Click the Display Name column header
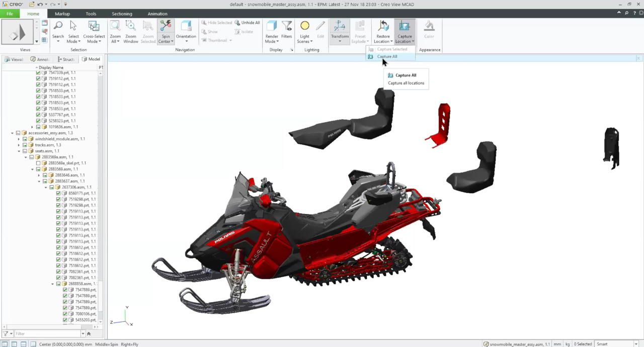The image size is (644, 347). point(50,67)
